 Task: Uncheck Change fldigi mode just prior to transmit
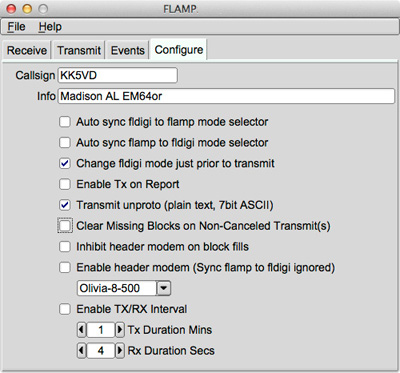click(65, 163)
